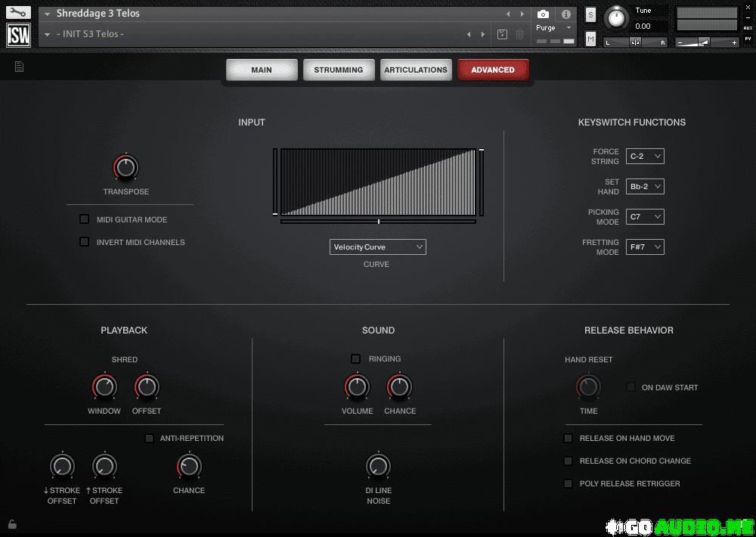Go to the Articulations tab
This screenshot has height=537, width=756.
(x=416, y=70)
